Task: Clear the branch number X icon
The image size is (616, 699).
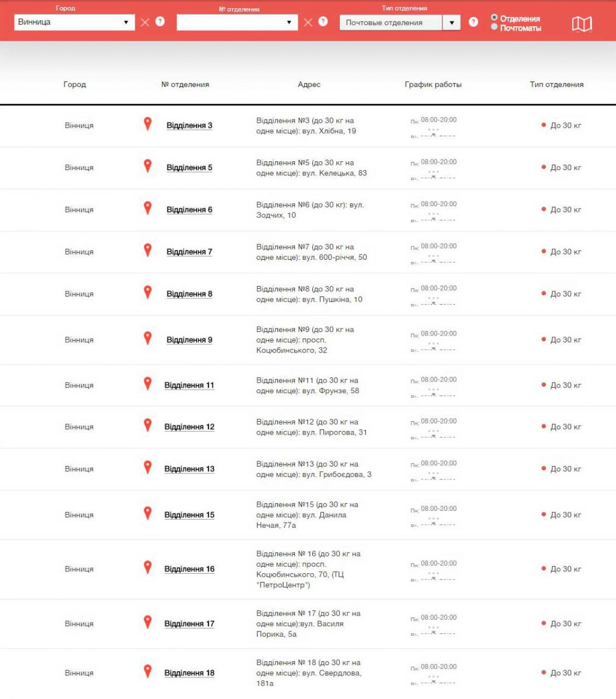Action: 308,22
